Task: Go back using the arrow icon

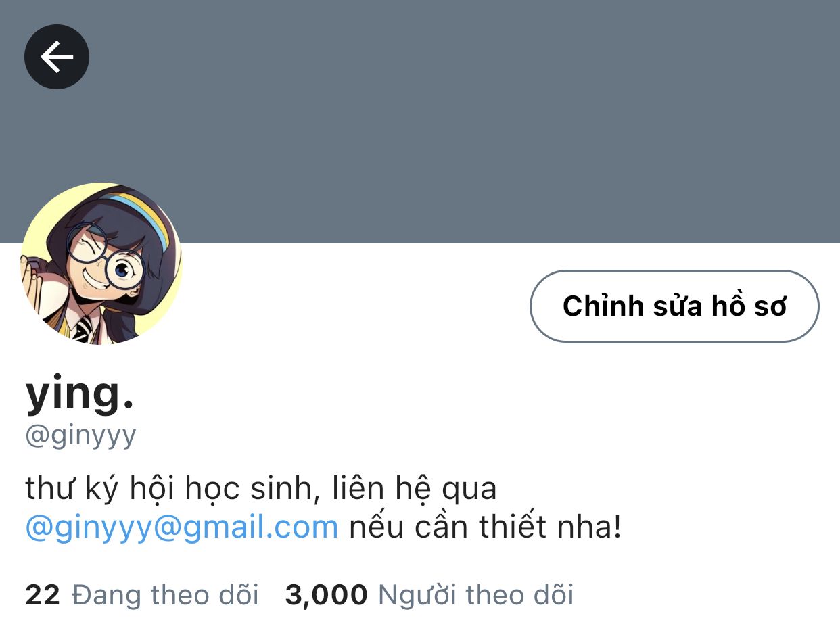Action: [x=57, y=57]
